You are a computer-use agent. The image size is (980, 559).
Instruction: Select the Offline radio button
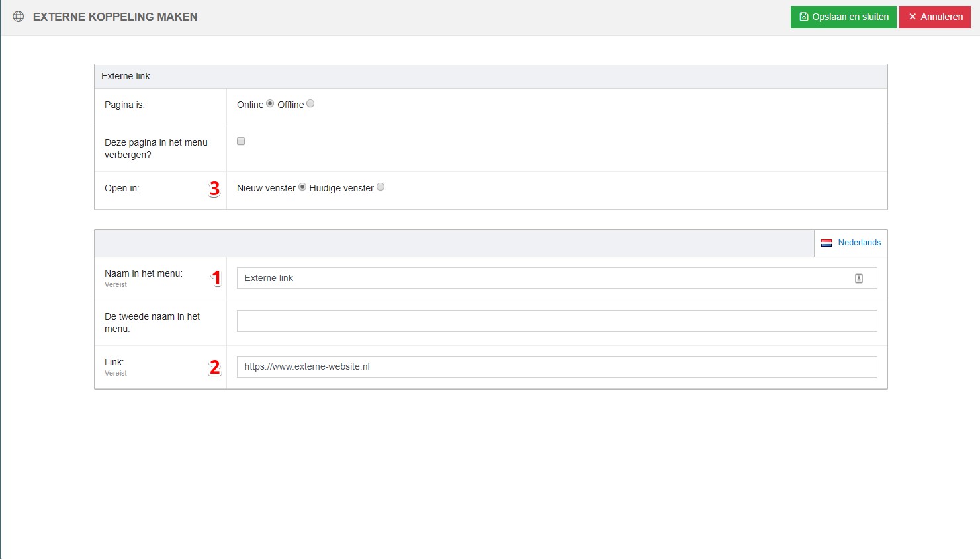pyautogui.click(x=310, y=104)
